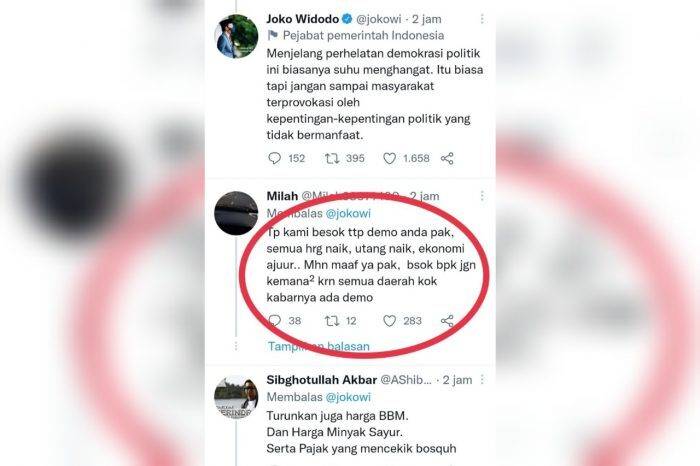This screenshot has width=700, height=466.
Task: Expand thread dots beside Tampilkan balasan
Action: point(236,346)
